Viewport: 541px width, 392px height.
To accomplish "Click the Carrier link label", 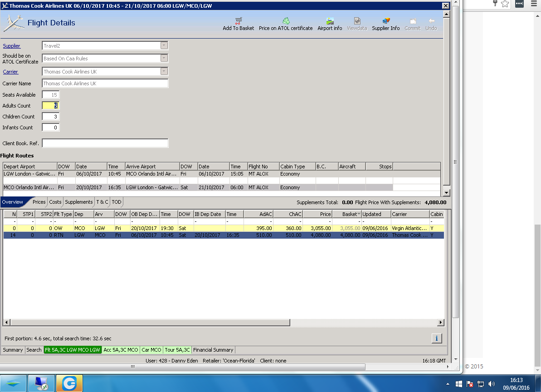I will click(x=10, y=72).
